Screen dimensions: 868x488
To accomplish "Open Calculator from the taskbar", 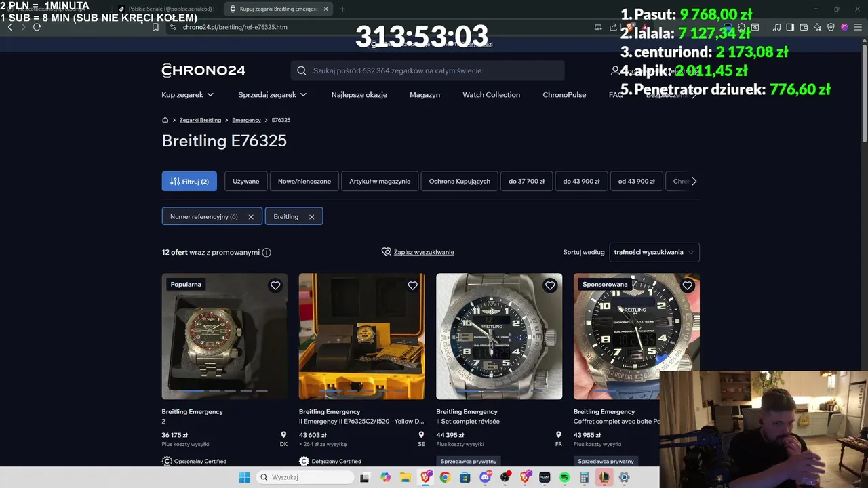I will (x=585, y=477).
